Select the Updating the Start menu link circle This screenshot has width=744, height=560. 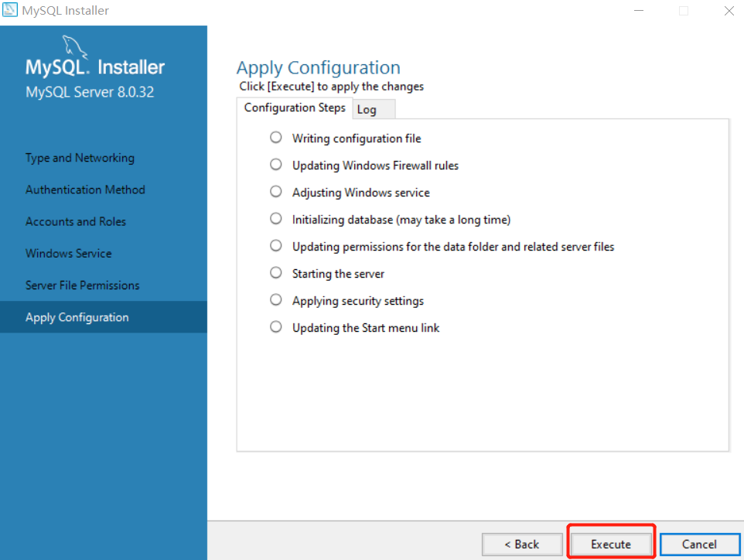[x=275, y=327]
